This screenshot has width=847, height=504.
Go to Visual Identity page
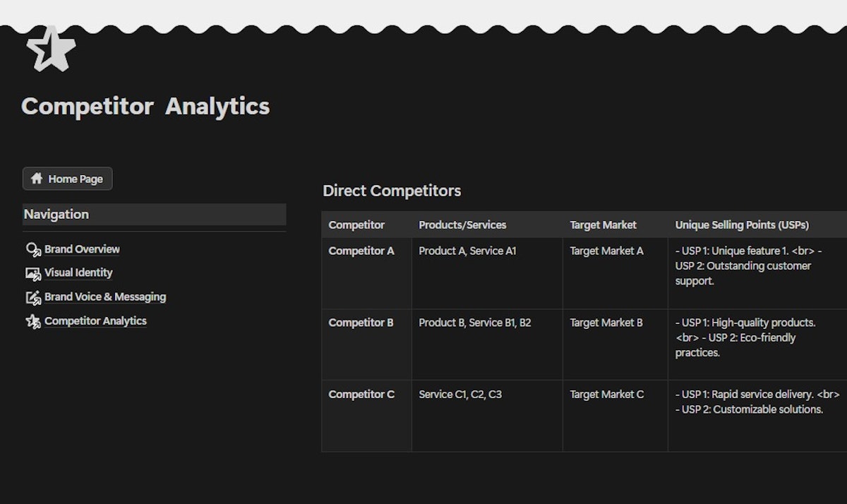tap(78, 272)
